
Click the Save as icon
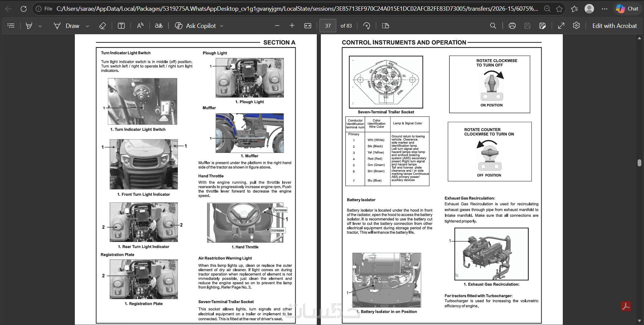543,26
